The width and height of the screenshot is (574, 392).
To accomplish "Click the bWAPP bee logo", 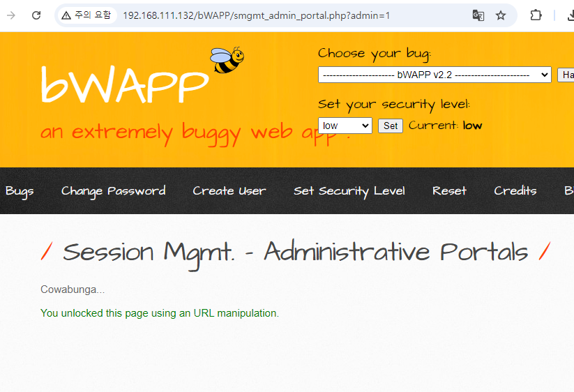I will tap(227, 60).
